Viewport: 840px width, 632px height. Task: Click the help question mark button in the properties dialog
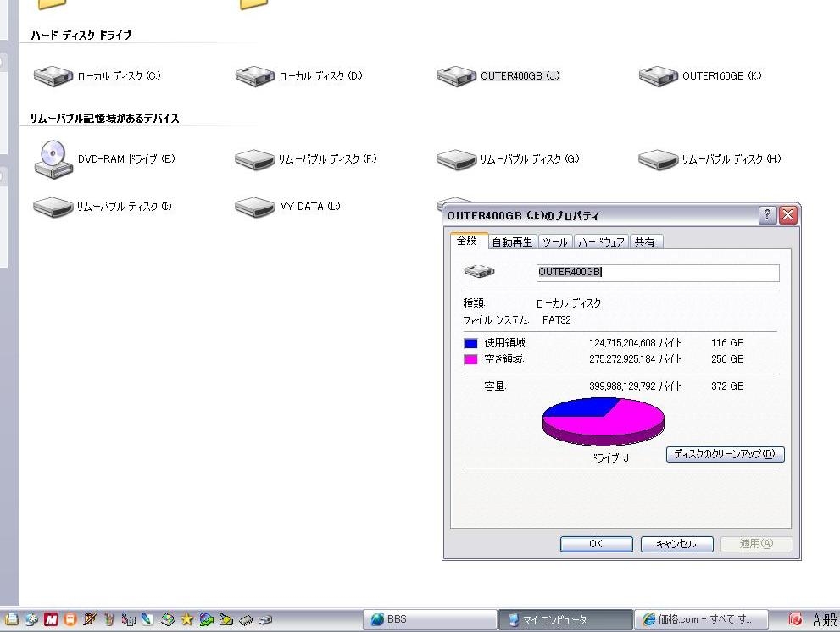tap(767, 215)
